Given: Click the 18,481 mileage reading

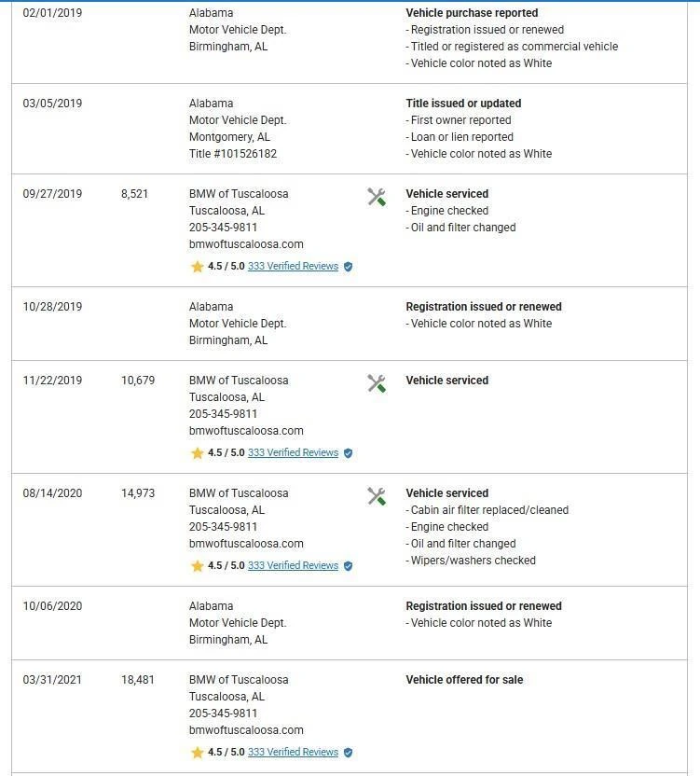Looking at the screenshot, I should point(138,680).
